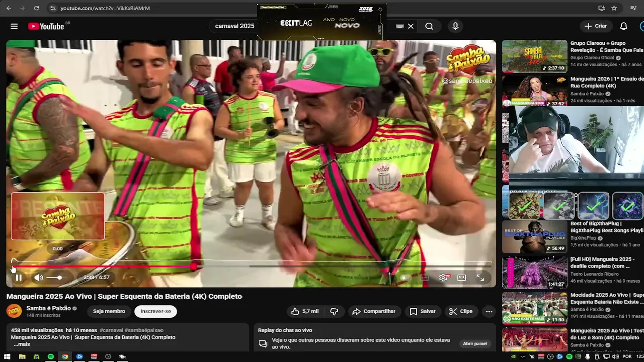
Task: Open Samba é Paixão channel name link
Action: 48,308
